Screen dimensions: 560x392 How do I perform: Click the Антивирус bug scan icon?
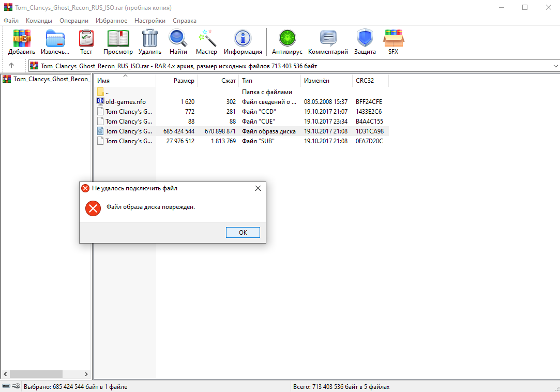[287, 38]
